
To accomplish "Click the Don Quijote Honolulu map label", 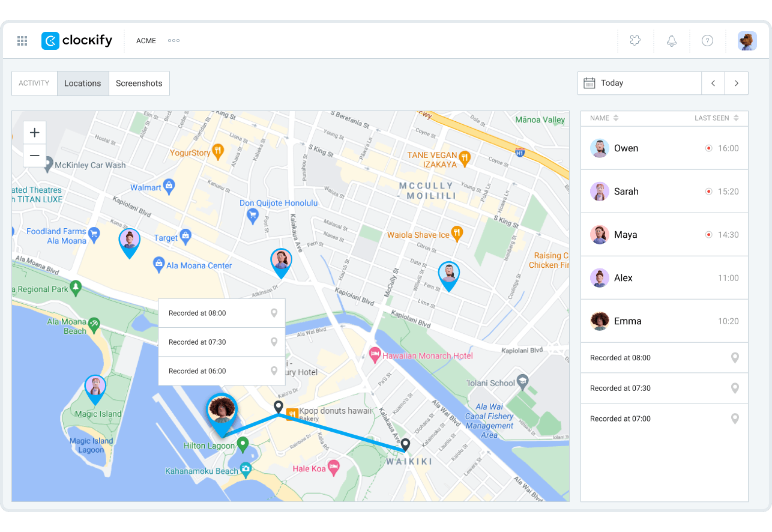I will (x=279, y=203).
